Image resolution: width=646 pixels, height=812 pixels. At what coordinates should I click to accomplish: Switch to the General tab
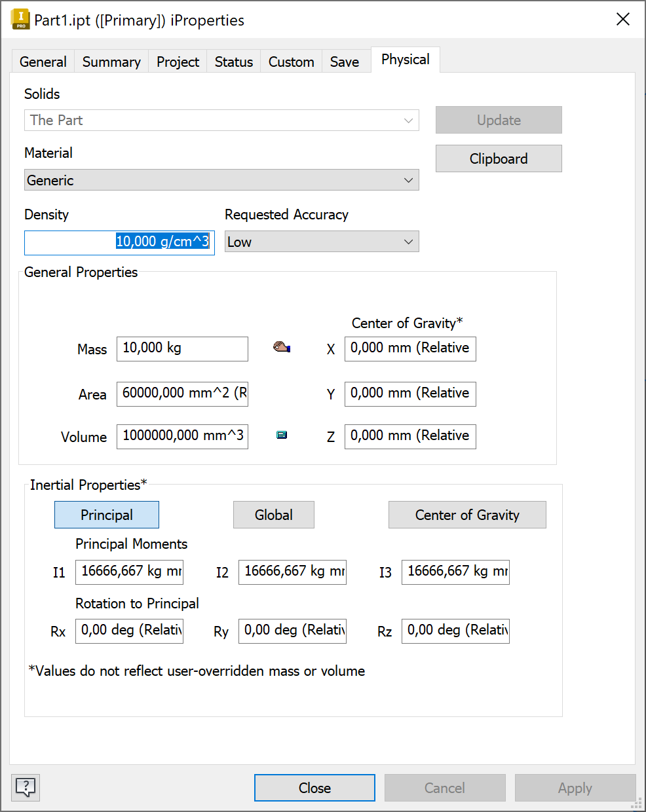pyautogui.click(x=43, y=61)
